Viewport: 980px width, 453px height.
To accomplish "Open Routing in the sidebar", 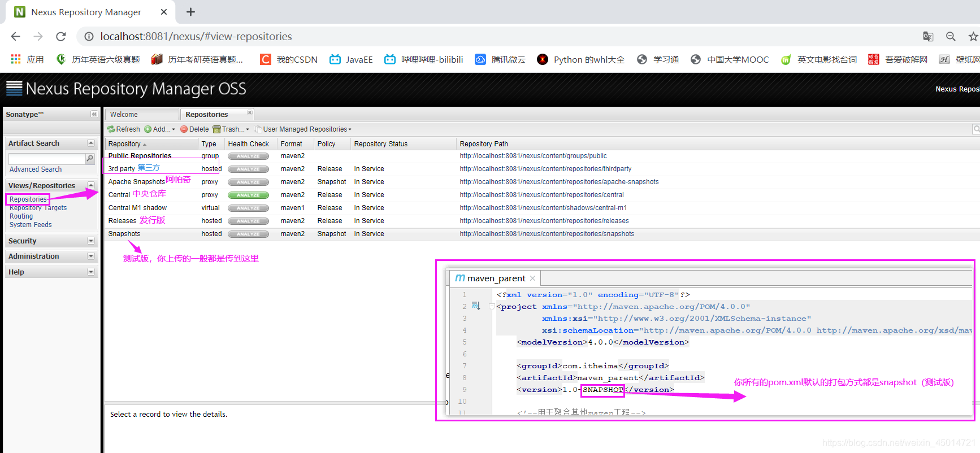I will 21,216.
